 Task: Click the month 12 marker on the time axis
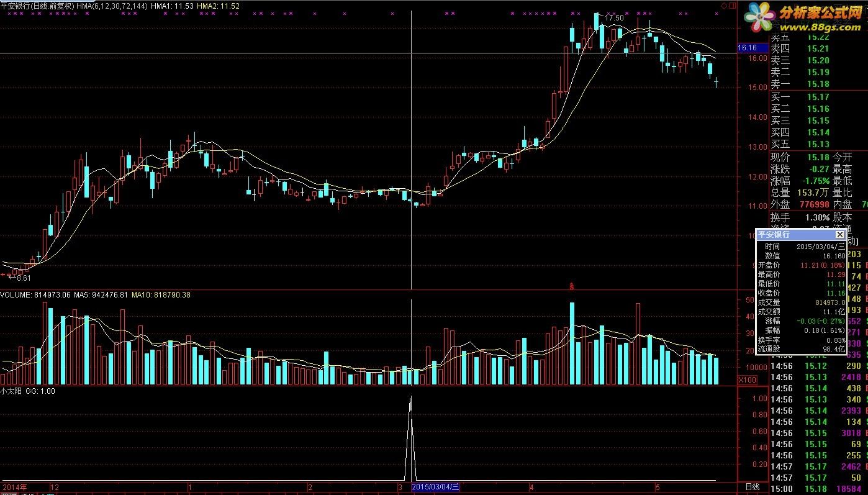pos(55,487)
